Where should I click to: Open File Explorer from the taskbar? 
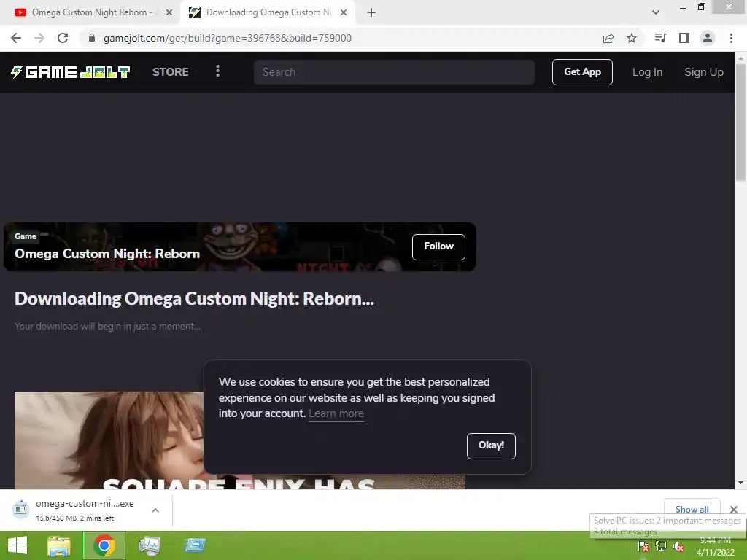click(x=58, y=545)
